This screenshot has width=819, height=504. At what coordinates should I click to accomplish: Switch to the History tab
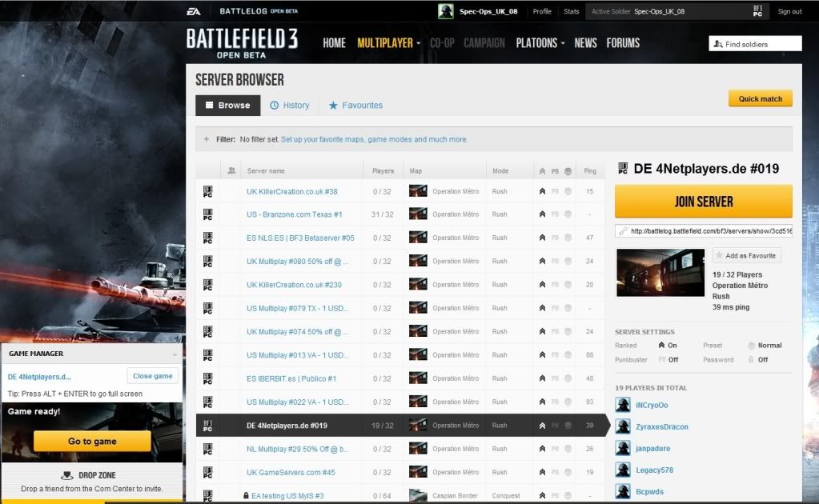click(289, 106)
